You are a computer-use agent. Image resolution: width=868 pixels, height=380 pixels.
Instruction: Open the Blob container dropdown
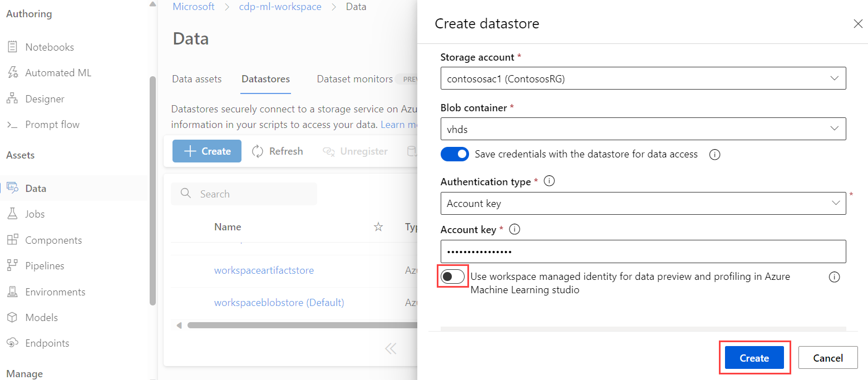point(643,129)
